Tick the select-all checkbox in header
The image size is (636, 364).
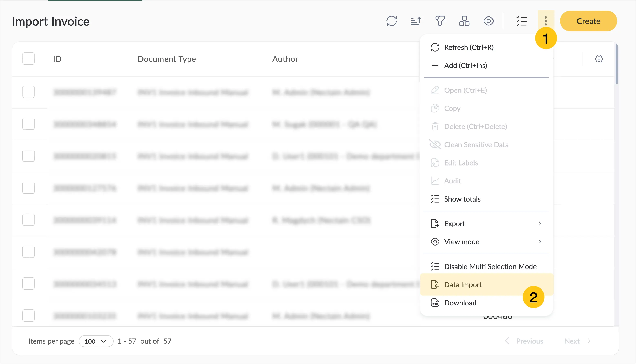29,58
